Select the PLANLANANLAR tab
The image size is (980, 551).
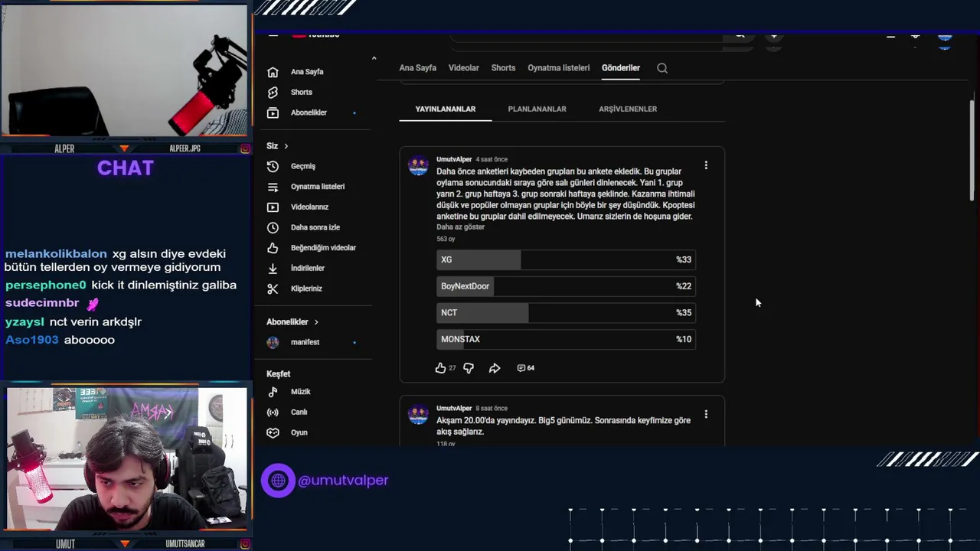(x=537, y=109)
